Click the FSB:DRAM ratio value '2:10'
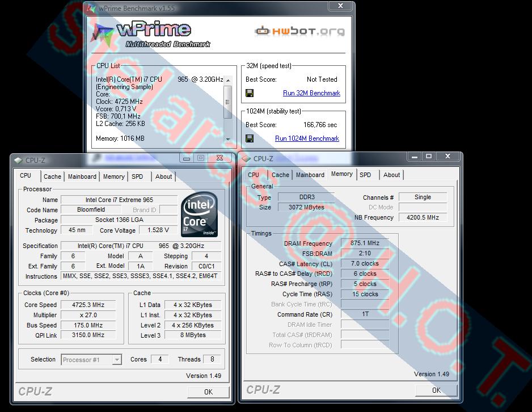Screen dimensions: 532x412 click(x=365, y=253)
